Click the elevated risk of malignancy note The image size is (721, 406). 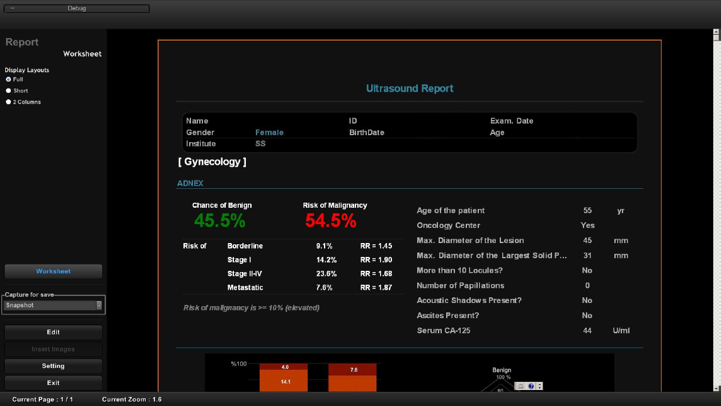coord(252,308)
